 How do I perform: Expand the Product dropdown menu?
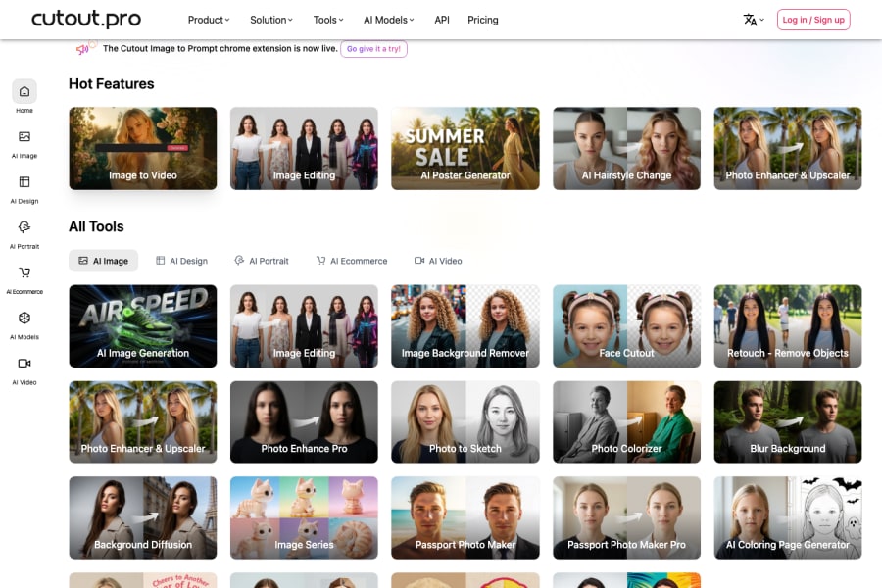tap(208, 19)
